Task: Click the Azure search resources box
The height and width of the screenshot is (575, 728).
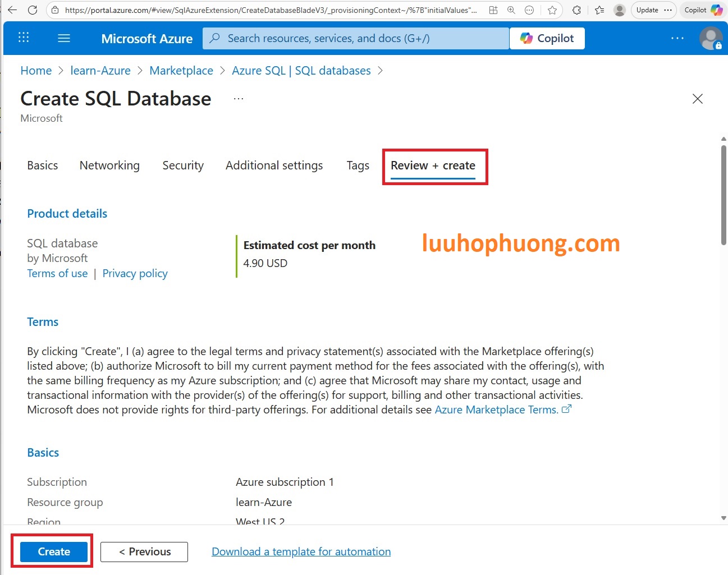Action: point(356,38)
